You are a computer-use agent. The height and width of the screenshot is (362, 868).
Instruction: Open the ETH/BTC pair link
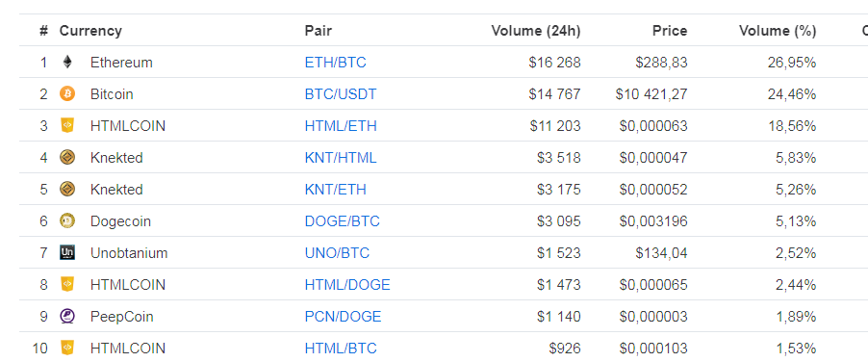[336, 63]
